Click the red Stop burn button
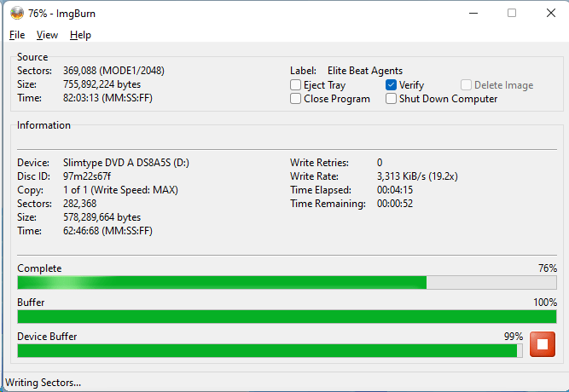Image resolution: width=569 pixels, height=392 pixels. 542,344
